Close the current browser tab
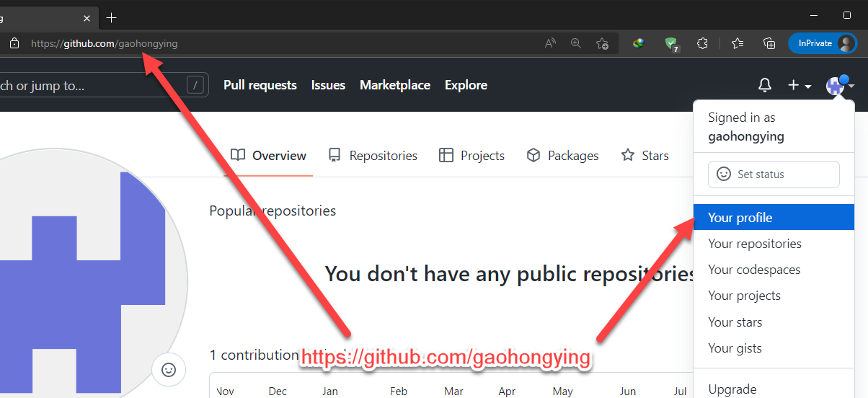This screenshot has height=398, width=868. click(x=87, y=17)
